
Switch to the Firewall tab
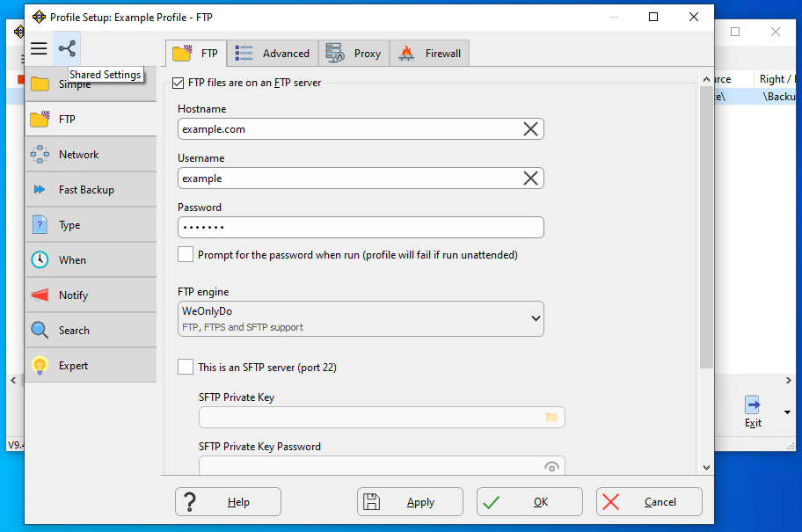(x=430, y=54)
